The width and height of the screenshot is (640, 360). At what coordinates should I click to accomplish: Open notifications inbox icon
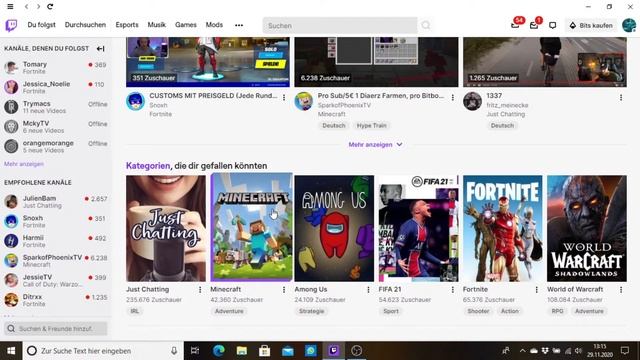pos(534,25)
